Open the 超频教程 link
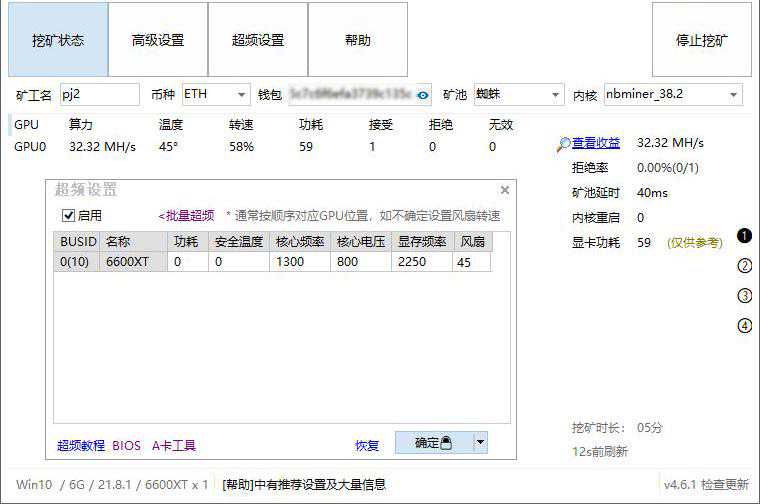Viewport: 760px width, 504px height. click(x=81, y=446)
